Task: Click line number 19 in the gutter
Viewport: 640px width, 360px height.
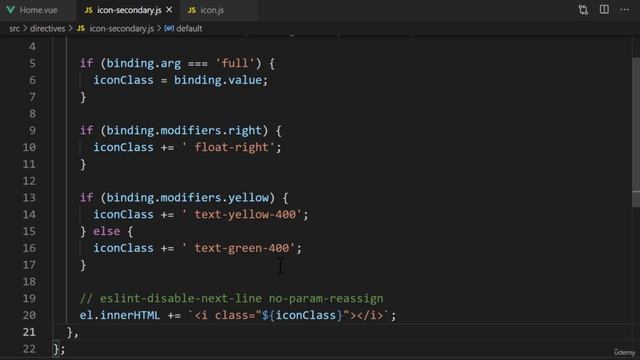Action: click(29, 299)
